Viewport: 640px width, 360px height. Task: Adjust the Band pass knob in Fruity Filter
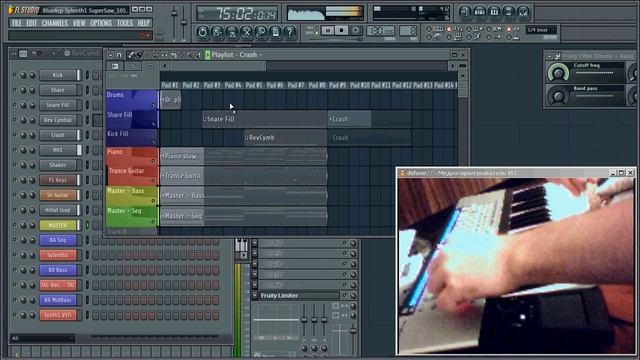(x=558, y=96)
